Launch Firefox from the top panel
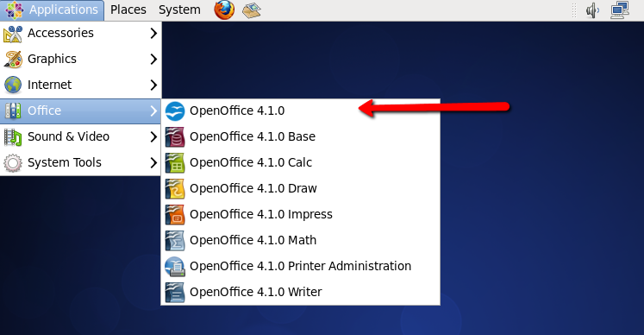 coord(224,9)
